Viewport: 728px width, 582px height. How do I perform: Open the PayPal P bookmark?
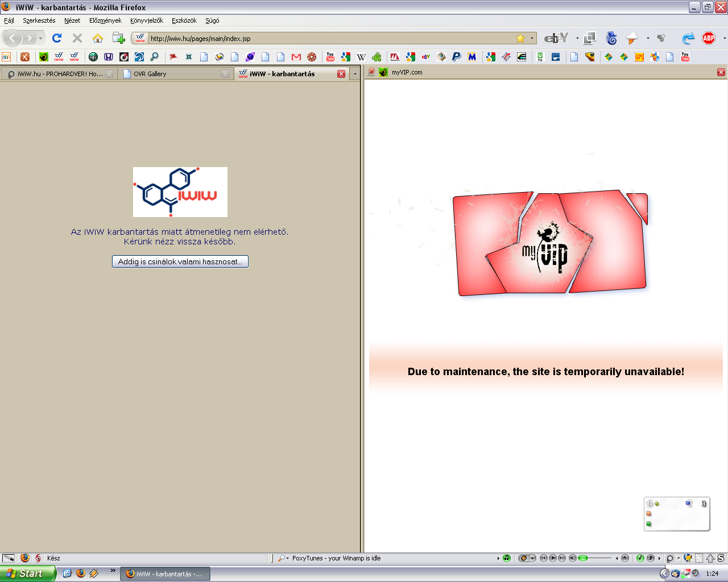point(457,57)
